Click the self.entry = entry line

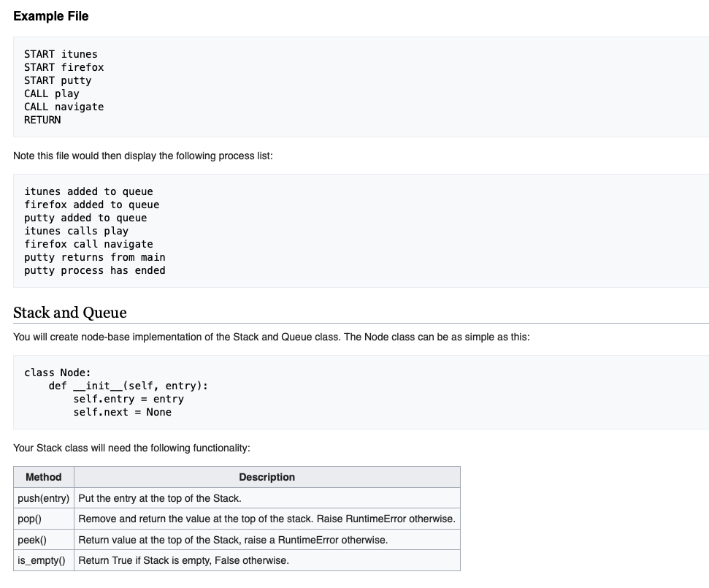(129, 399)
